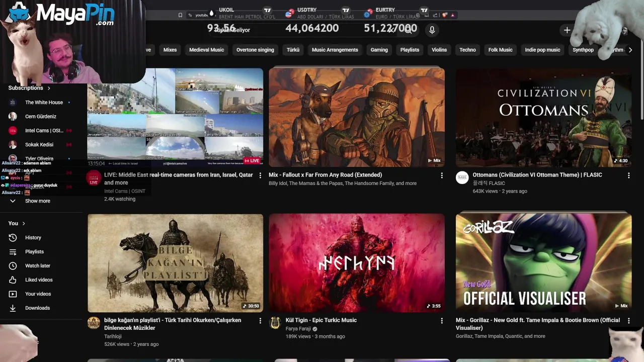The width and height of the screenshot is (644, 362).
Task: Select the Playlists chip
Action: 410,50
